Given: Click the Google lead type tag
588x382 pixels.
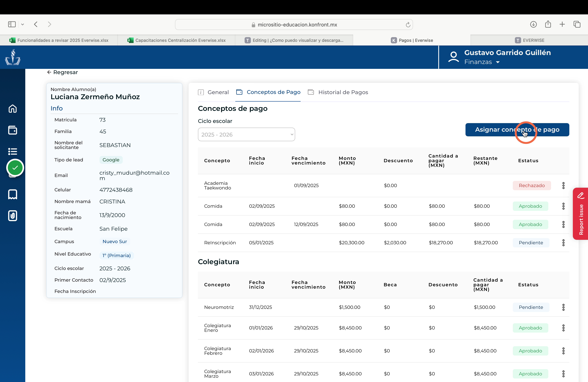Looking at the screenshot, I should tap(111, 160).
